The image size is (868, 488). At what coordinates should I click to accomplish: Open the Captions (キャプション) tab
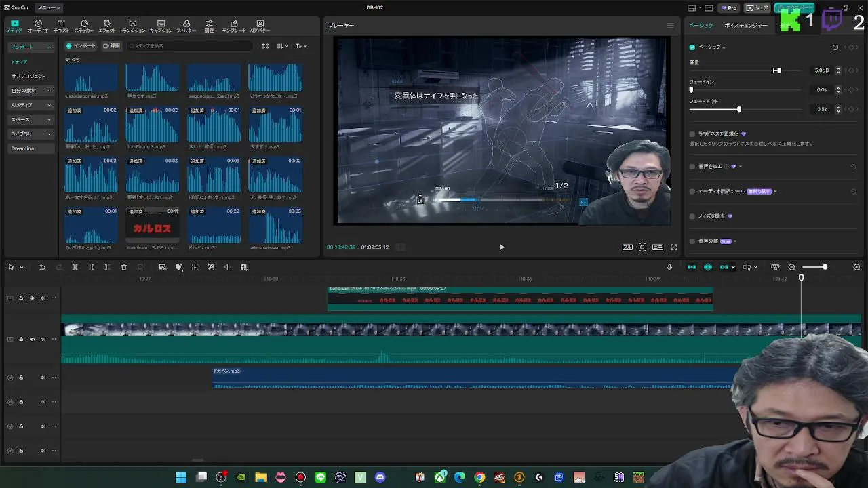pos(161,26)
